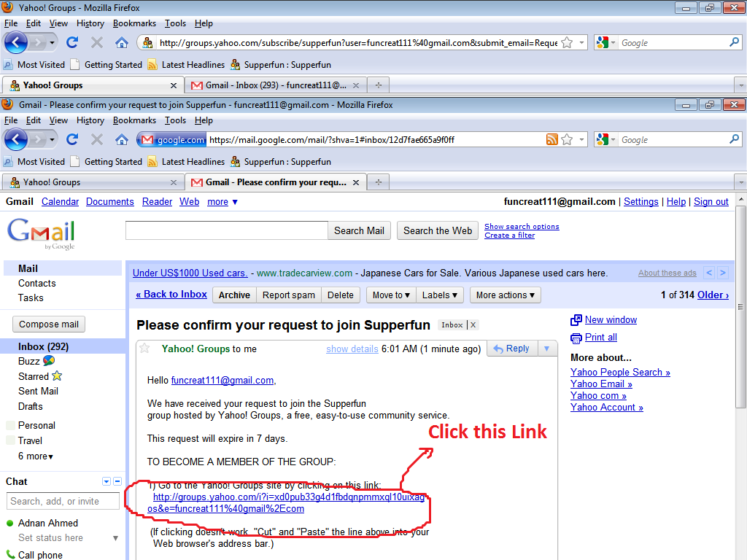Open Chat options dropdown
The image size is (747, 560).
(107, 481)
